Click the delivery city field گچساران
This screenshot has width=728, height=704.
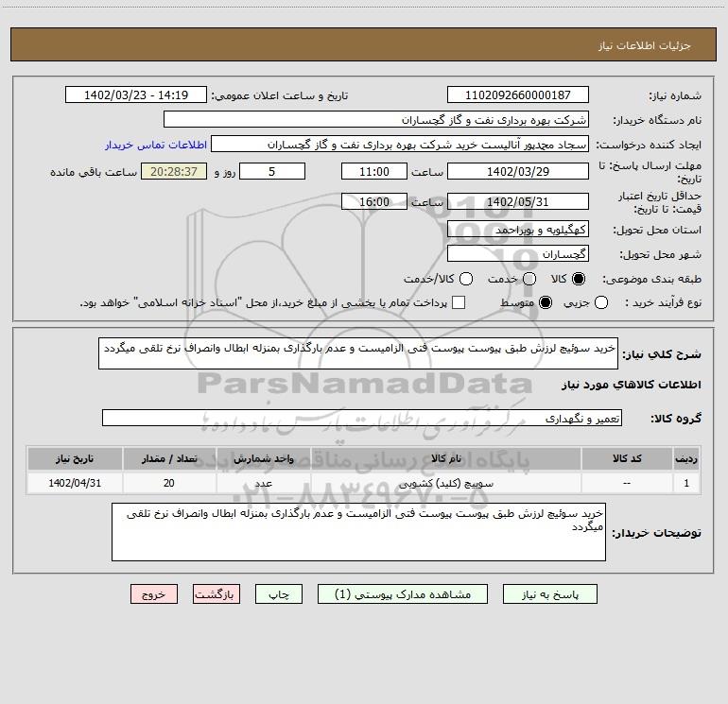pos(518,253)
